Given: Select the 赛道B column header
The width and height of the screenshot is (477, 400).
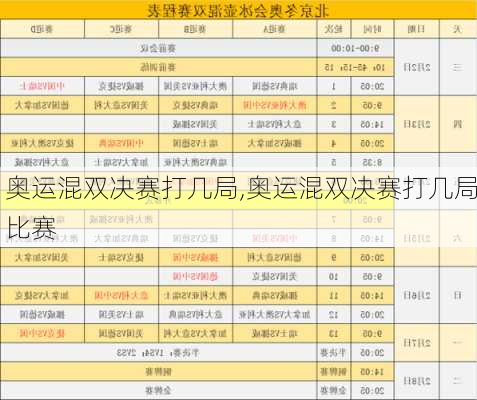Looking at the screenshot, I should pyautogui.click(x=195, y=29).
